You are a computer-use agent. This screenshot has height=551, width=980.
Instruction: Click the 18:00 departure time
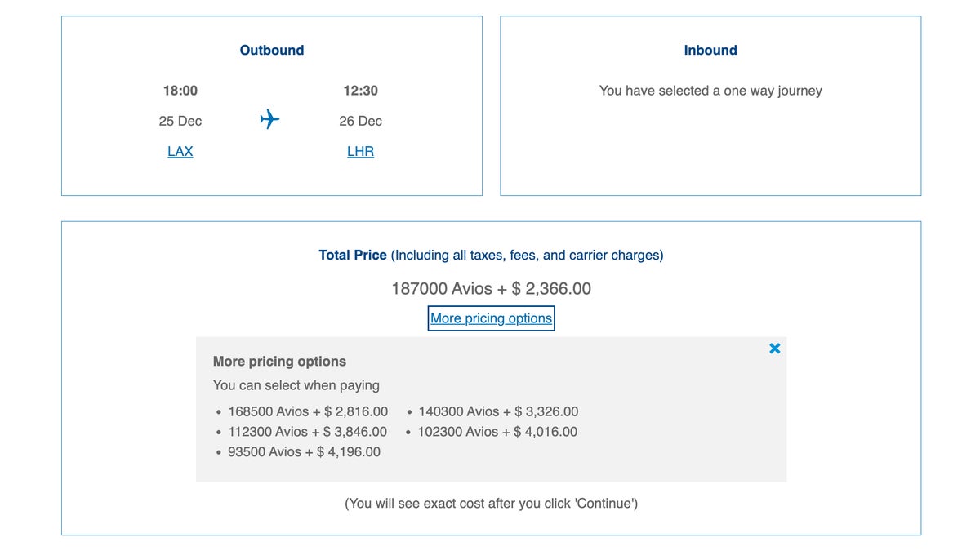[180, 90]
